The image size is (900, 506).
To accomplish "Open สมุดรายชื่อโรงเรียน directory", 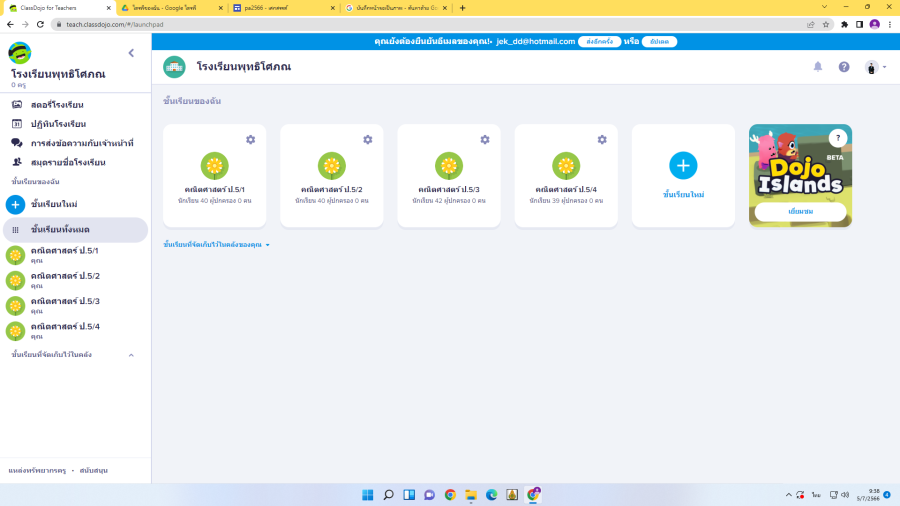I will point(68,162).
